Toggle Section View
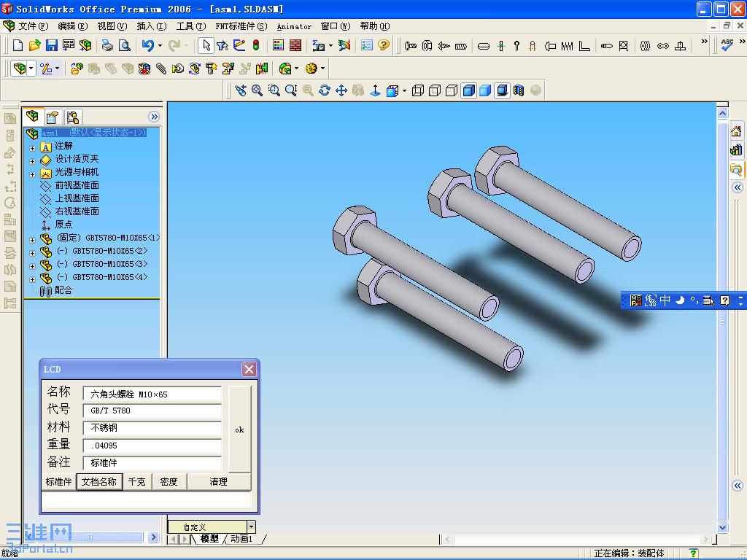 coord(519,90)
